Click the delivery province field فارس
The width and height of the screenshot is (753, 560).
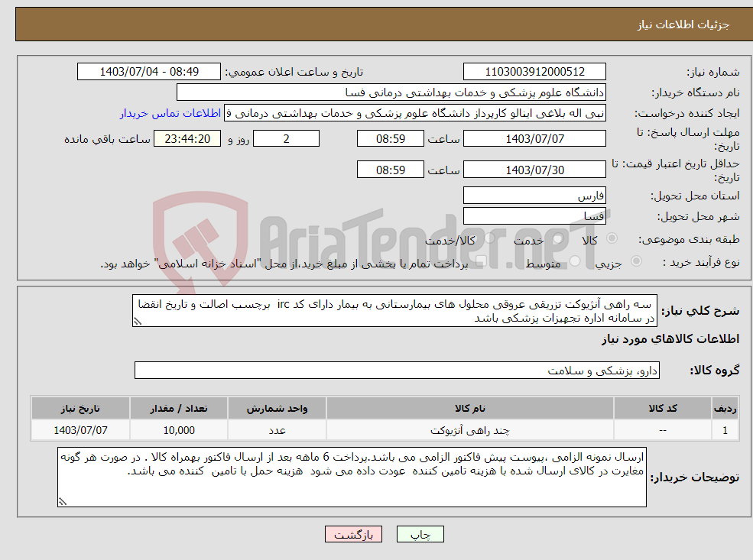pyautogui.click(x=534, y=196)
